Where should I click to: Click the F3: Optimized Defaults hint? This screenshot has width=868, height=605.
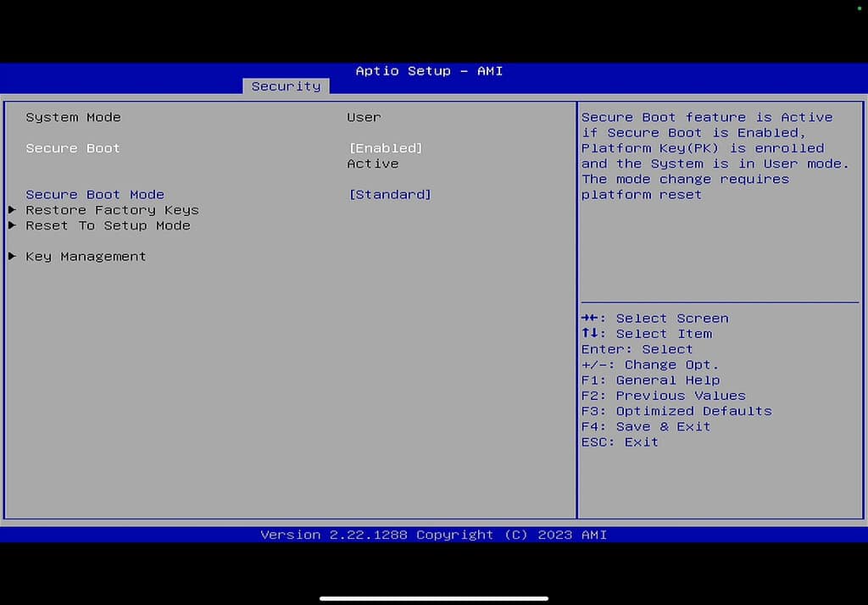(x=676, y=411)
